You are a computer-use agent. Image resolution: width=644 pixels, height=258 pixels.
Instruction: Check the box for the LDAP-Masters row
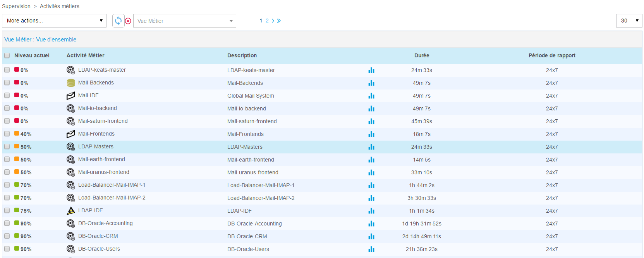(7, 147)
